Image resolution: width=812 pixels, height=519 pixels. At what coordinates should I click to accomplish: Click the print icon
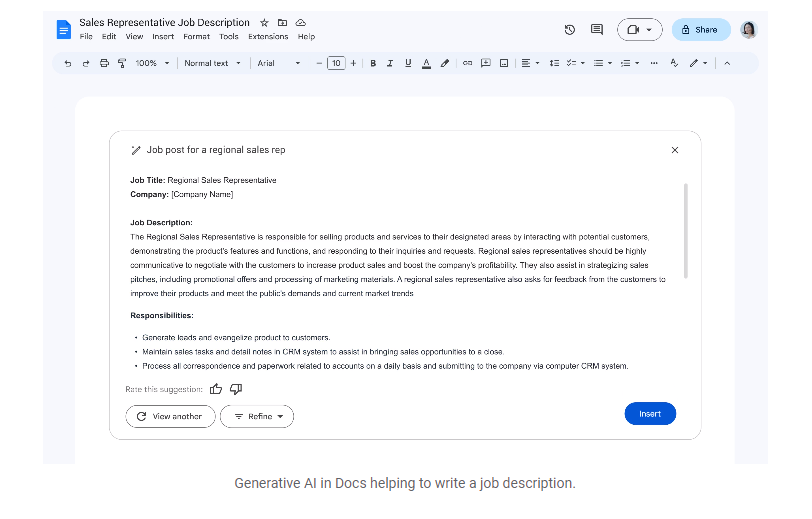coord(104,63)
